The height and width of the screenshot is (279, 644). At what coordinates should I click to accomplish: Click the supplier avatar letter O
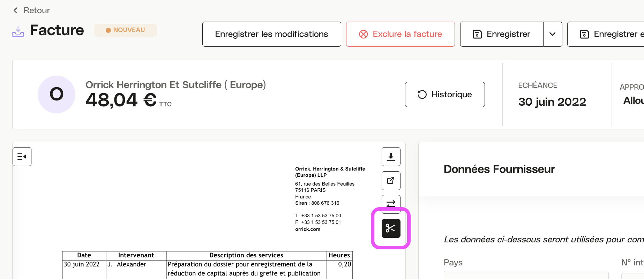click(57, 95)
